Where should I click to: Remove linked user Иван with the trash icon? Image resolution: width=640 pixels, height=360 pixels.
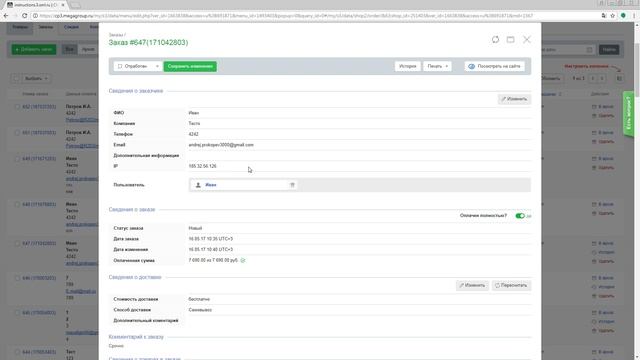[x=292, y=185]
